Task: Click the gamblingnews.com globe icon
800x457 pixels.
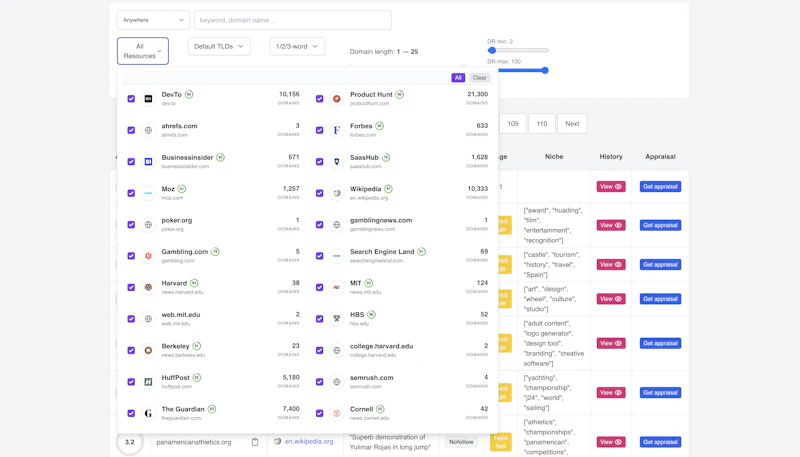Action: point(337,224)
